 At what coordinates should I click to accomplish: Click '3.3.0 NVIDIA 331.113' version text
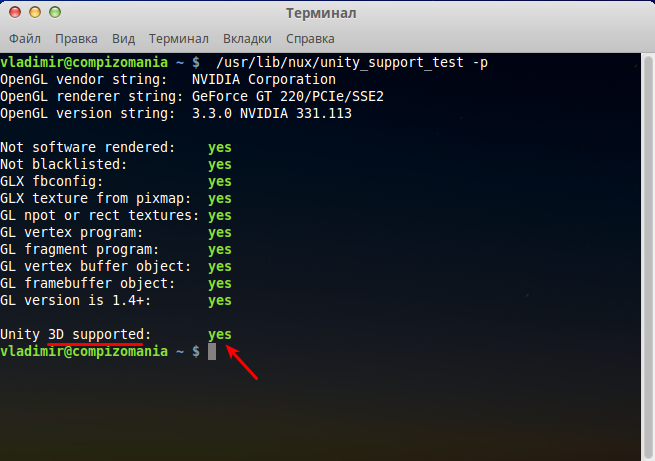click(272, 114)
